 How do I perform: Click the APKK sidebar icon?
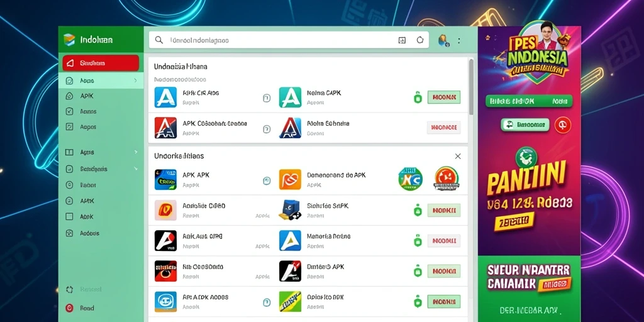click(69, 201)
